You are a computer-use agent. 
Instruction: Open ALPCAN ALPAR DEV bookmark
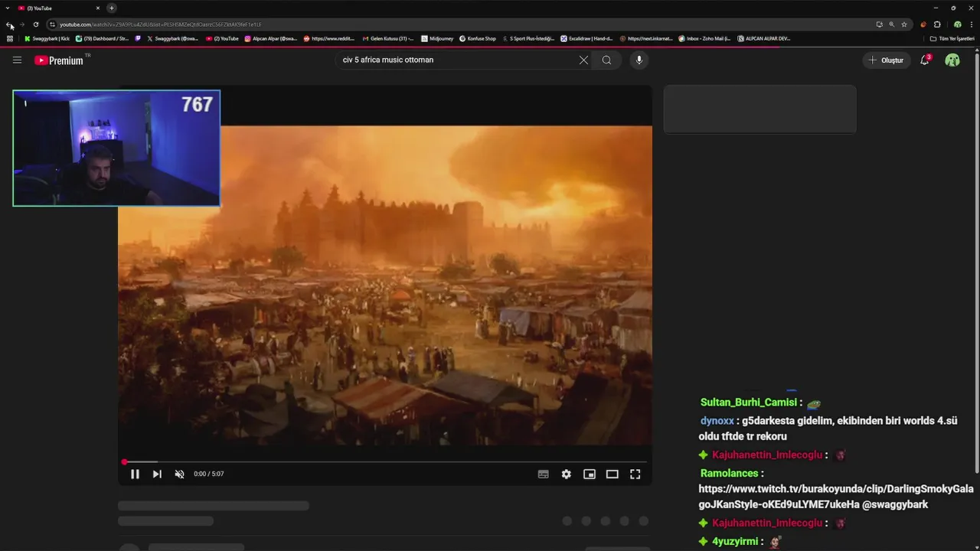pos(764,38)
